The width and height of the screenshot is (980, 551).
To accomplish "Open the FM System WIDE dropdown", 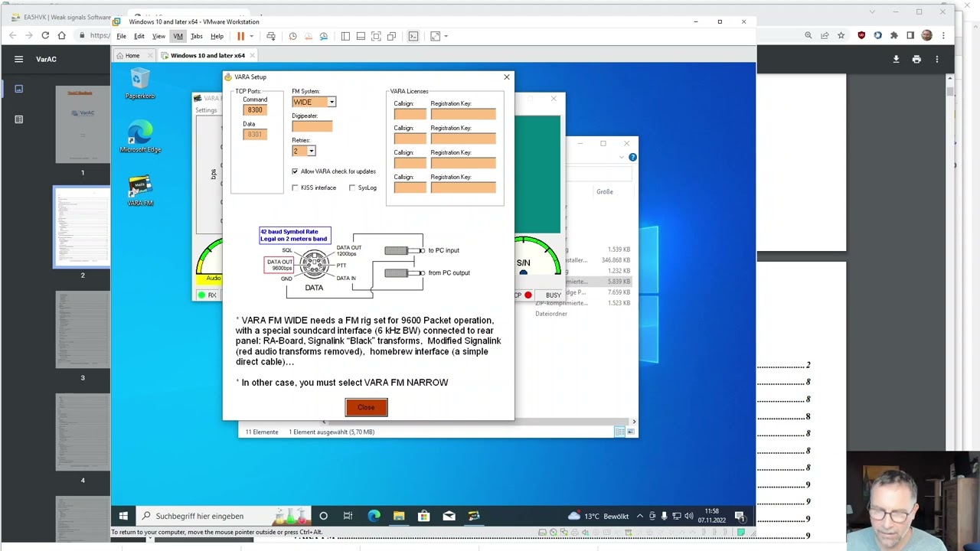I will point(332,102).
